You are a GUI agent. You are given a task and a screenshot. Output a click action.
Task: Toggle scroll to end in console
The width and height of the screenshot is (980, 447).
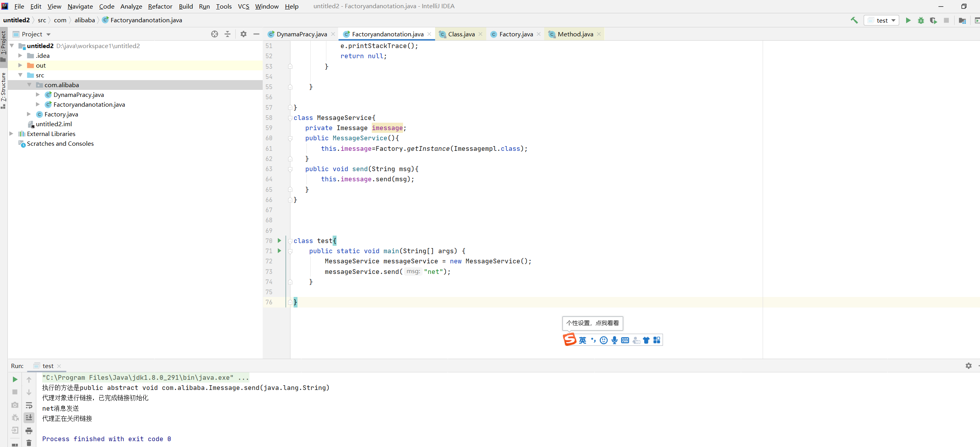pos(29,418)
